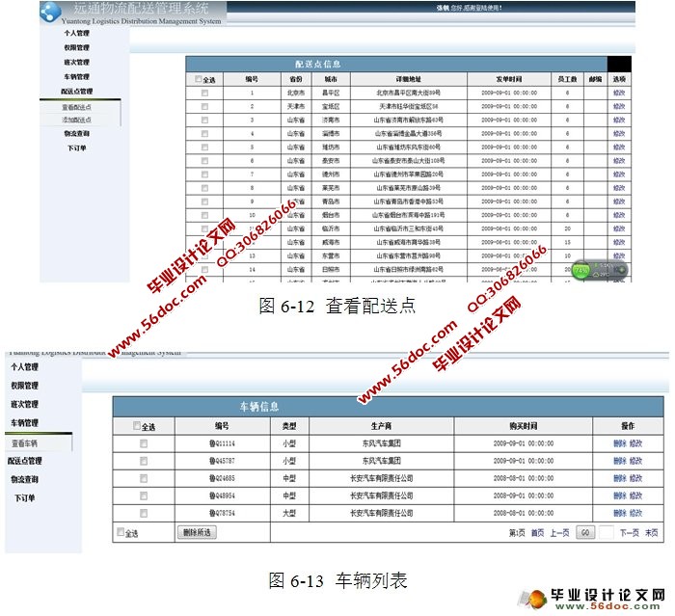Click the green percentage badge beside the table
The image size is (675, 616).
click(x=581, y=271)
